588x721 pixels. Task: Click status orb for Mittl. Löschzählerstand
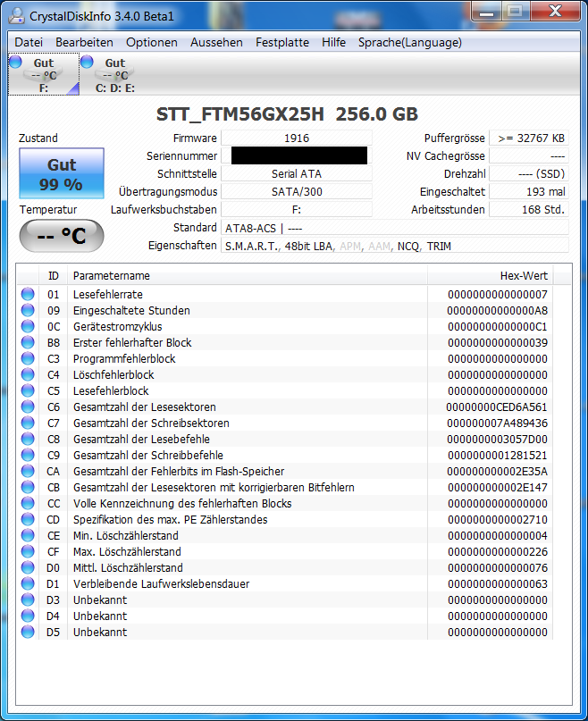tap(28, 567)
